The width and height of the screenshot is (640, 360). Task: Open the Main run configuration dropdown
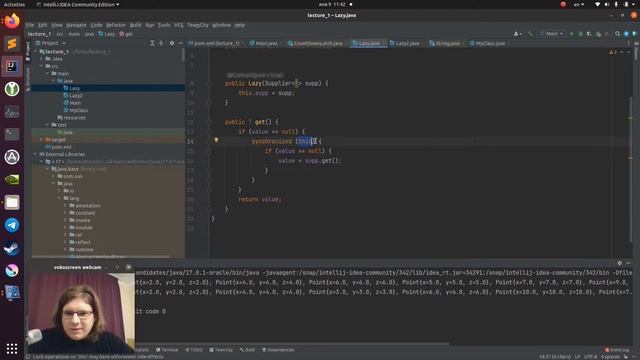coord(552,34)
